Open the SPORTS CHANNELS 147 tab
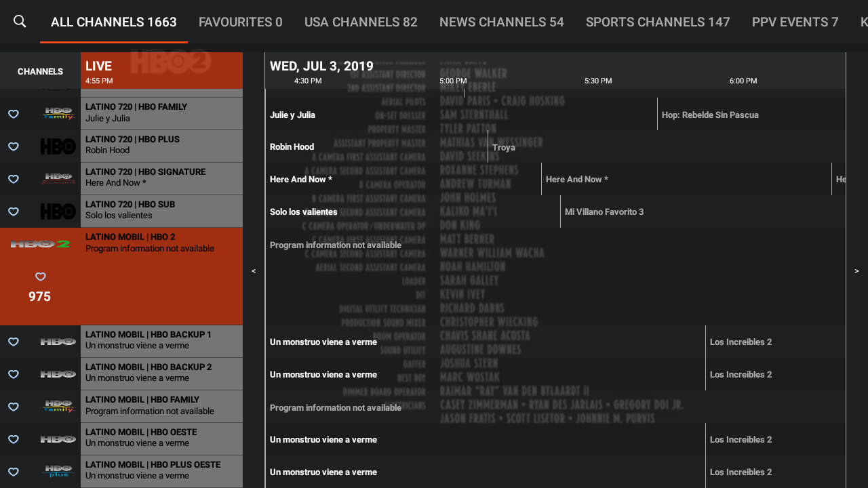The image size is (868, 488). coord(657,22)
